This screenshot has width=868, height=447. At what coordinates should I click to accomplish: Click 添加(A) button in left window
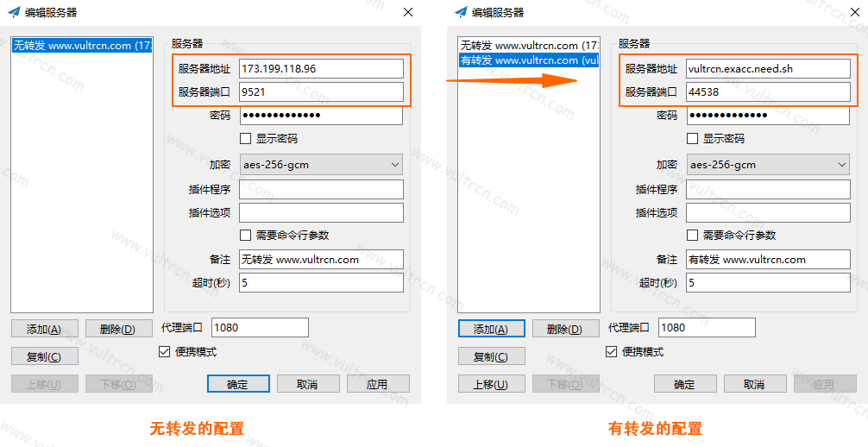tap(44, 329)
